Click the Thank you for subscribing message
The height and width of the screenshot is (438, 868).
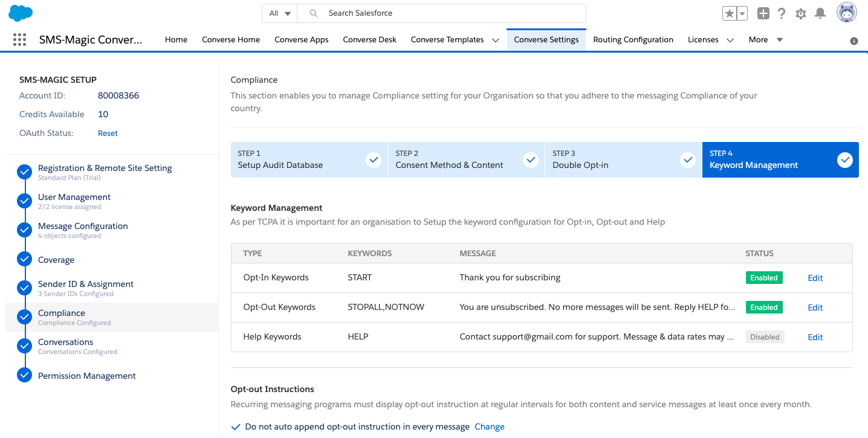click(510, 278)
